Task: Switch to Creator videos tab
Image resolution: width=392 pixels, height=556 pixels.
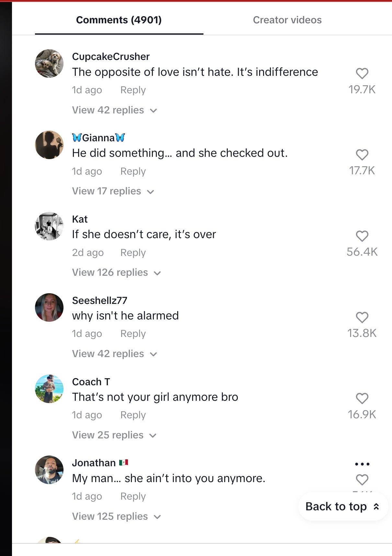Action: click(x=287, y=20)
